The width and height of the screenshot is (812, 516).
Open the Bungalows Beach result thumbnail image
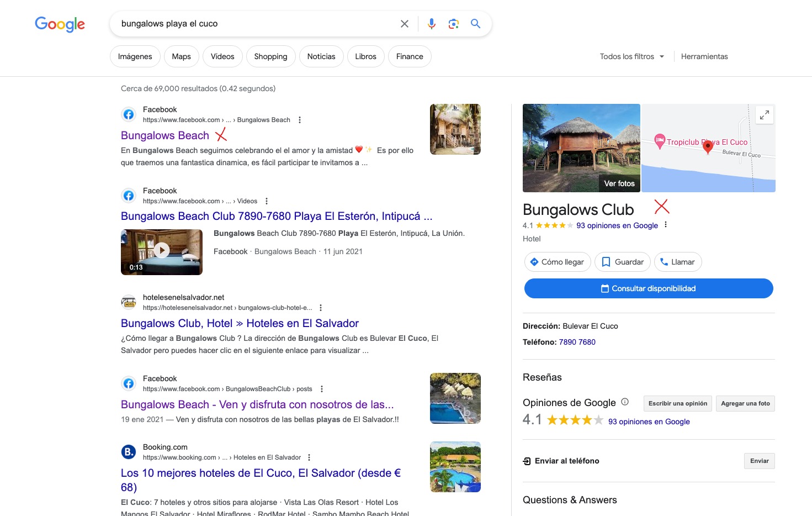pyautogui.click(x=455, y=129)
